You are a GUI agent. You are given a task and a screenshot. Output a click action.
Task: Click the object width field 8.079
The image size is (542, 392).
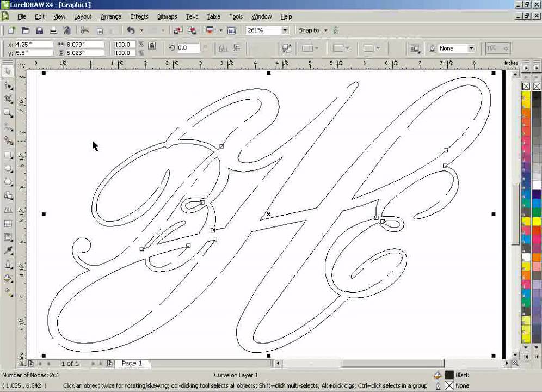pos(85,44)
